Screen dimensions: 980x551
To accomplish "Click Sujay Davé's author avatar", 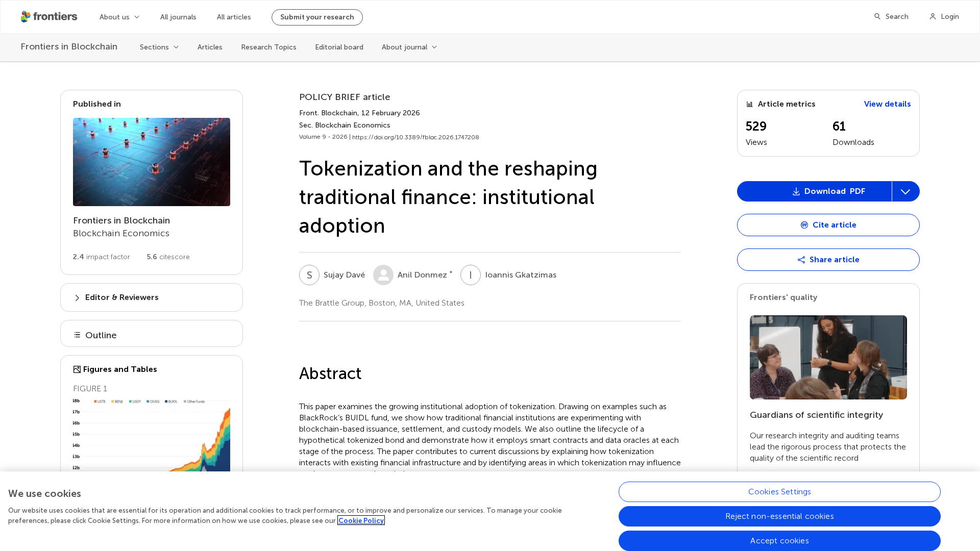I will tap(309, 275).
